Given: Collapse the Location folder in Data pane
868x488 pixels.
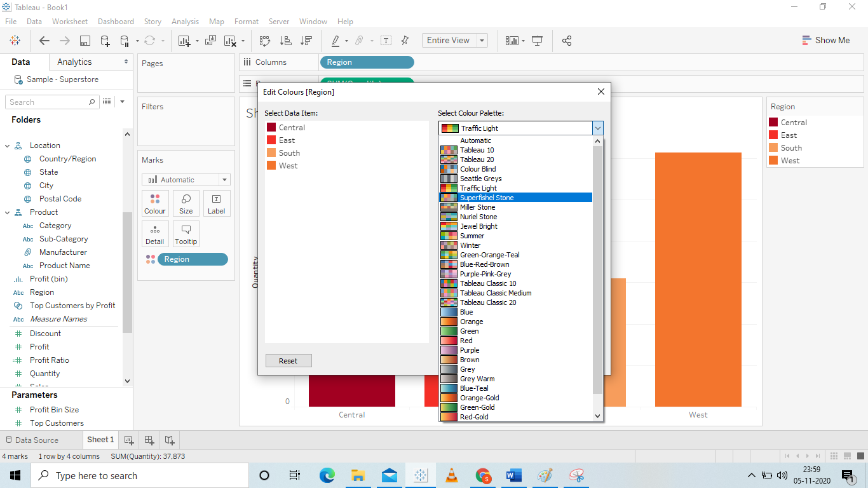Looking at the screenshot, I should coord(7,146).
